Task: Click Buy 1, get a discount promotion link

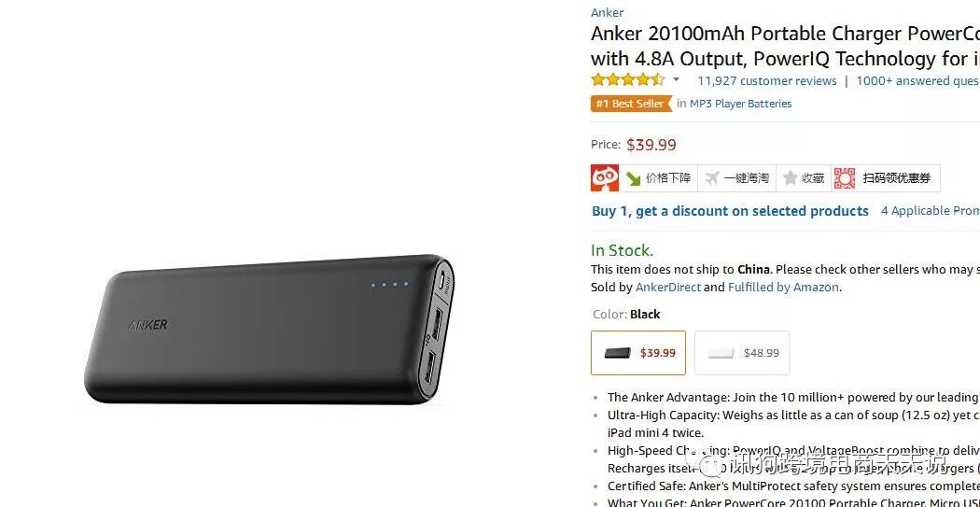Action: pyautogui.click(x=730, y=211)
